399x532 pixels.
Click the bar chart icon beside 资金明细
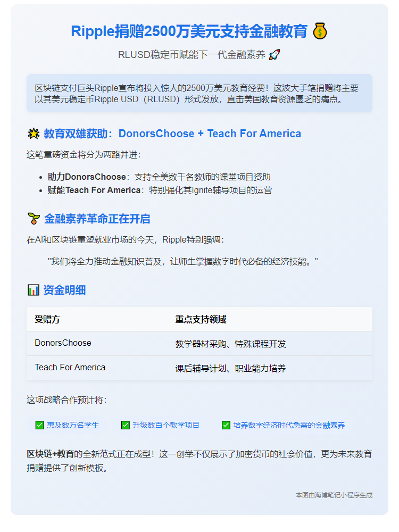click(x=33, y=290)
